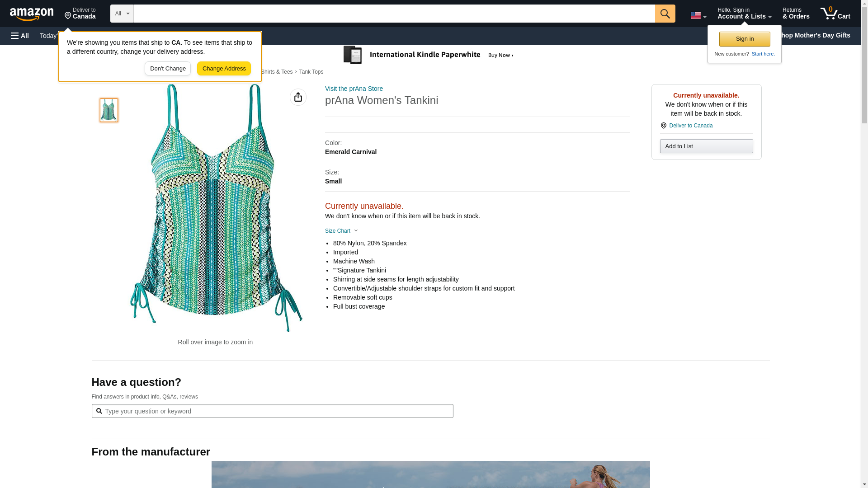This screenshot has width=868, height=488.
Task: Click the International Kindle Paperwhite banner
Action: (429, 55)
